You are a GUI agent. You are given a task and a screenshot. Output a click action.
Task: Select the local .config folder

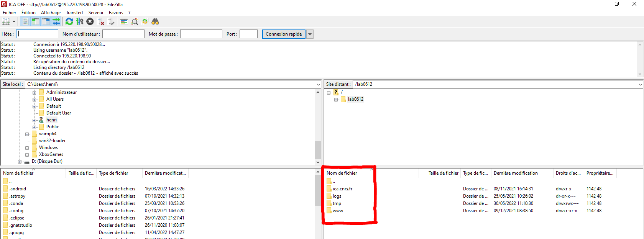pyautogui.click(x=16, y=211)
